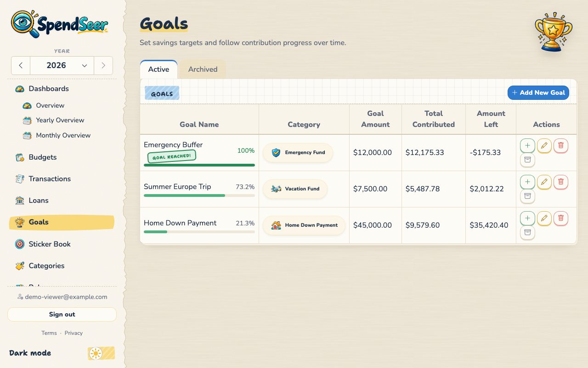Add contribution to Emergency Buffer goal
The width and height of the screenshot is (588, 368).
point(527,146)
